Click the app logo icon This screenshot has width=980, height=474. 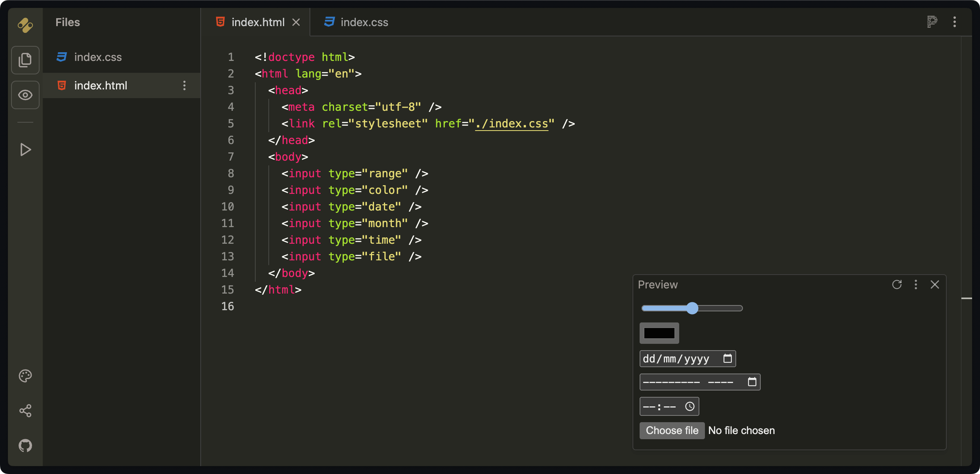click(x=25, y=25)
